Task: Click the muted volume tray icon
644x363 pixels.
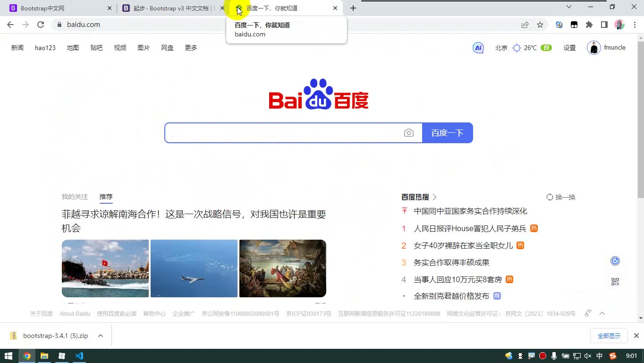Action: pyautogui.click(x=588, y=356)
